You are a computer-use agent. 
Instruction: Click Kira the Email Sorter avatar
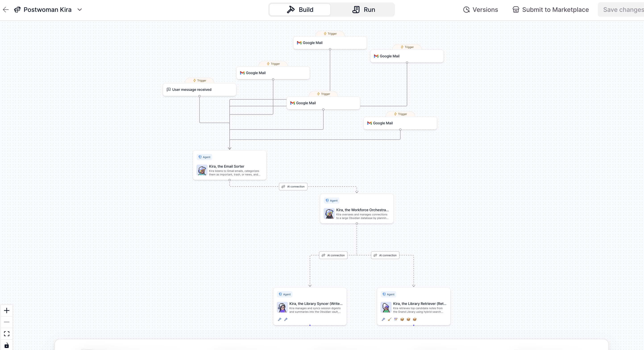pyautogui.click(x=202, y=170)
